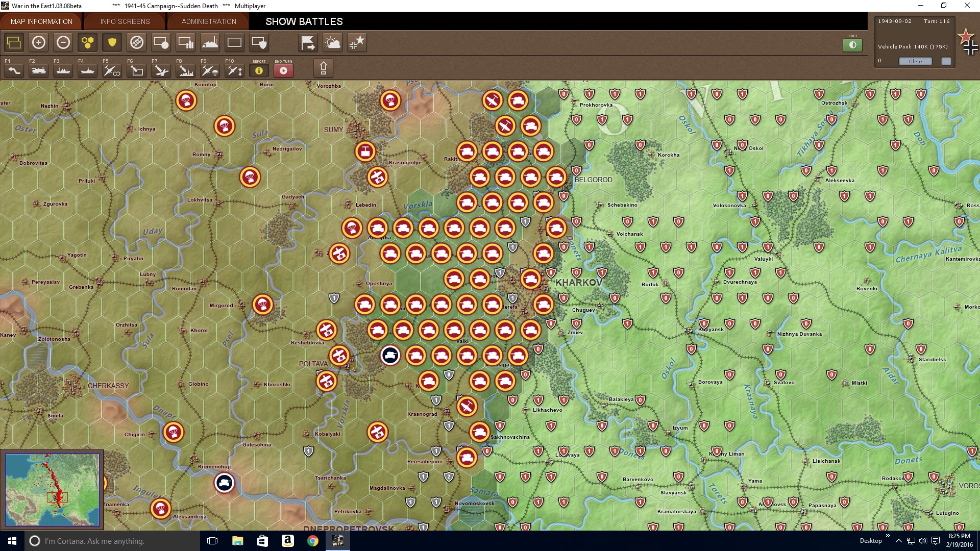Select battle marker beside Sakhnovschina

tap(480, 432)
